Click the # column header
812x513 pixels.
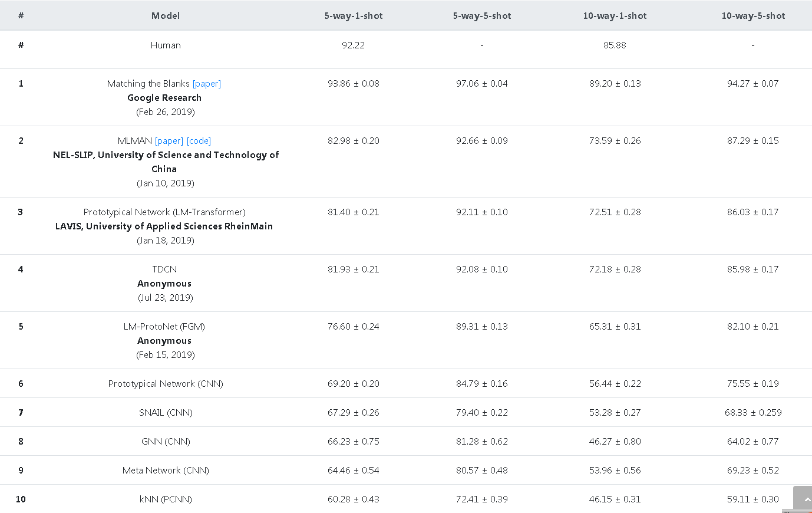point(21,15)
